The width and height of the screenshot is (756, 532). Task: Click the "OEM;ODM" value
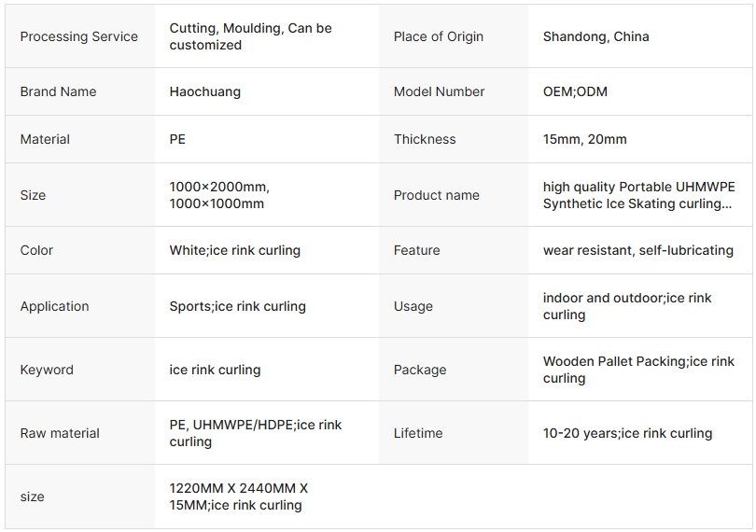coord(575,91)
